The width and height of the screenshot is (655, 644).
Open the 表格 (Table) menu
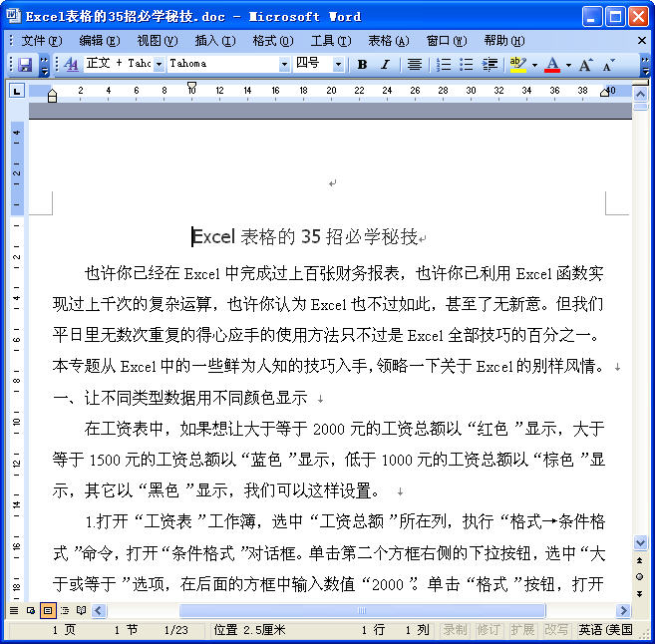pyautogui.click(x=388, y=41)
